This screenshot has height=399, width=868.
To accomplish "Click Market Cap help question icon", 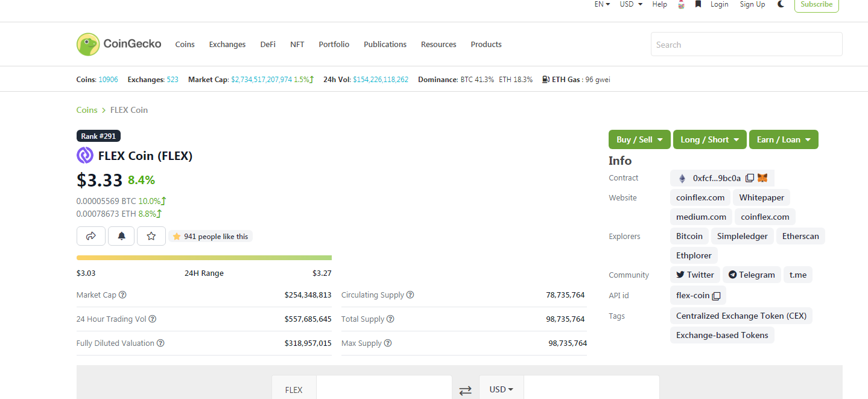I will pyautogui.click(x=122, y=295).
